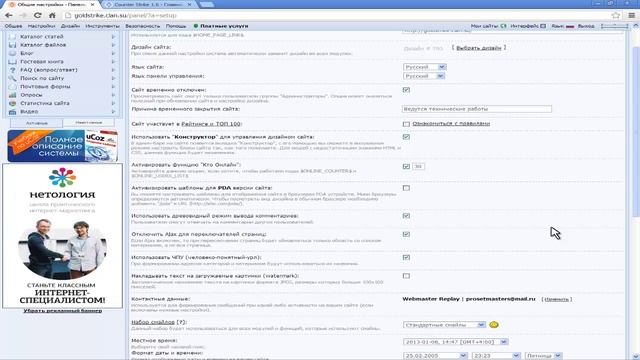This screenshot has width=640, height=360.
Task: Switch to the Counter Strike 1.6 browser tab
Action: (x=148, y=4)
